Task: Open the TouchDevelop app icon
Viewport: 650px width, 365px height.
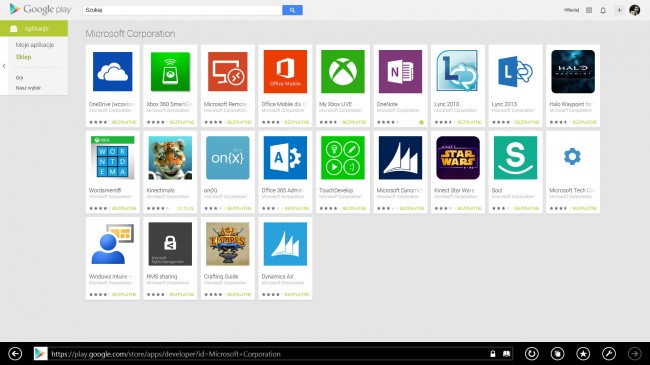Action: pos(343,158)
